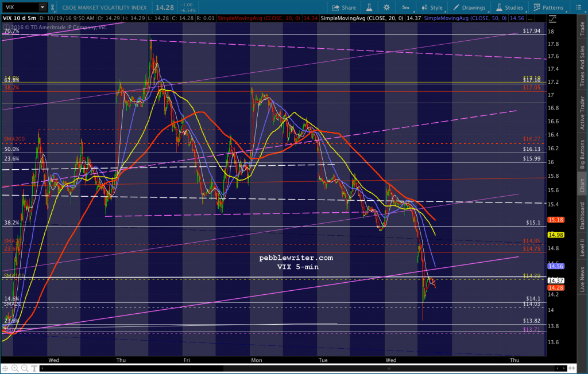Open the Times And Sales sidebar tab

coord(582,66)
